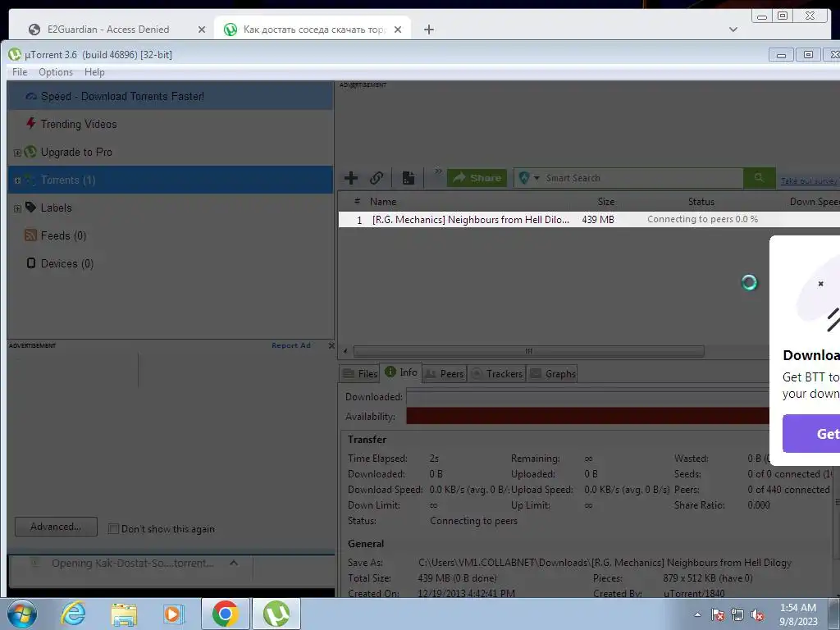Open Chrome tab search dropdown arrow
Viewport: 840px width, 630px height.
pyautogui.click(x=733, y=30)
